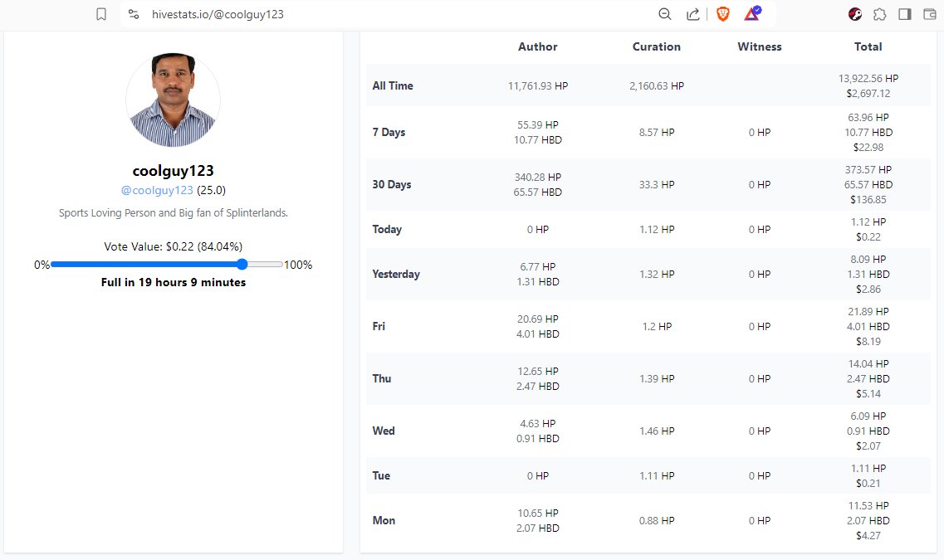Click the share page icon

pyautogui.click(x=693, y=14)
